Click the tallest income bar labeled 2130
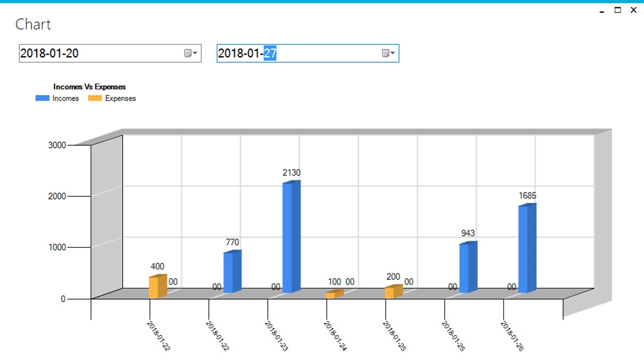This screenshot has height=362, width=644. tap(290, 236)
